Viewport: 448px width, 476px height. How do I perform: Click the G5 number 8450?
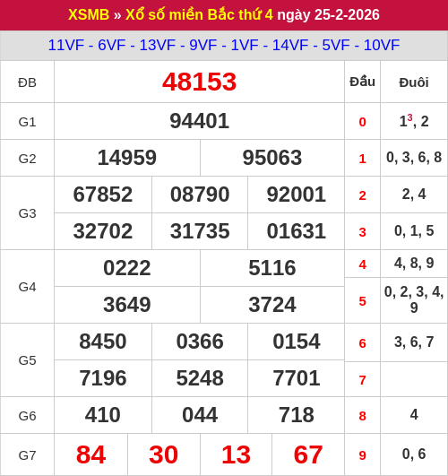(103, 342)
